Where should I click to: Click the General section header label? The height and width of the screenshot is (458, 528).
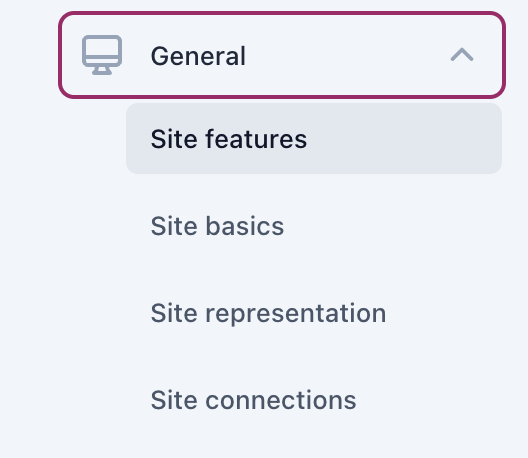(198, 56)
